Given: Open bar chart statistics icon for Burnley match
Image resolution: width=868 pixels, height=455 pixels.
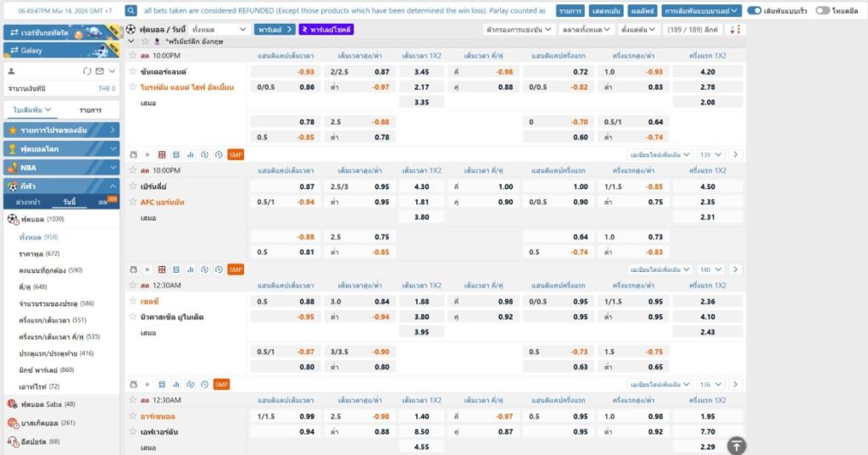Looking at the screenshot, I should pos(191,269).
